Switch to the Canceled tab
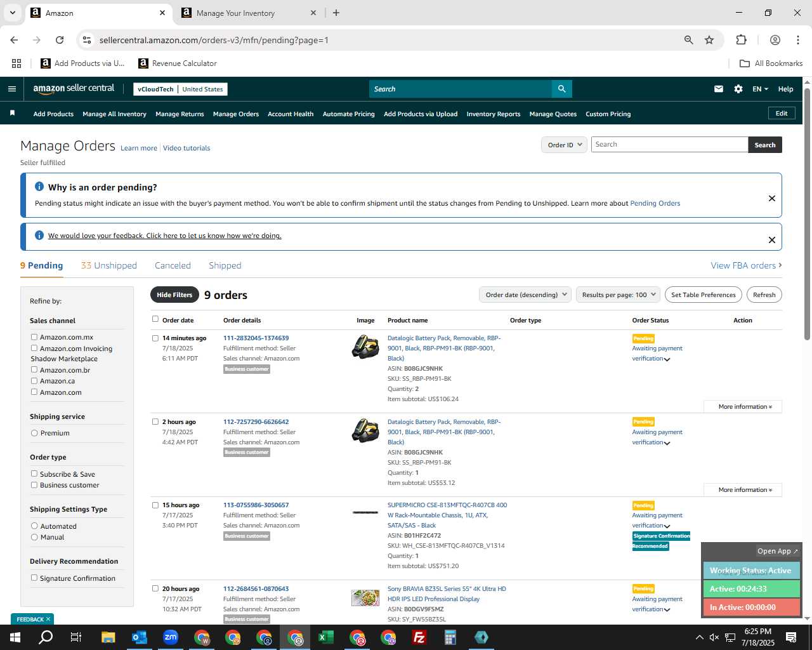The width and height of the screenshot is (812, 650). coord(173,265)
